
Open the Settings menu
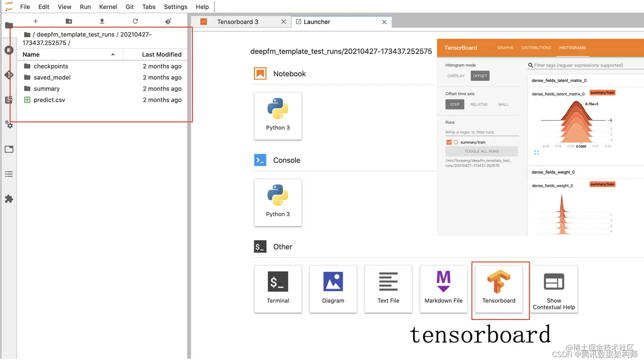(175, 7)
